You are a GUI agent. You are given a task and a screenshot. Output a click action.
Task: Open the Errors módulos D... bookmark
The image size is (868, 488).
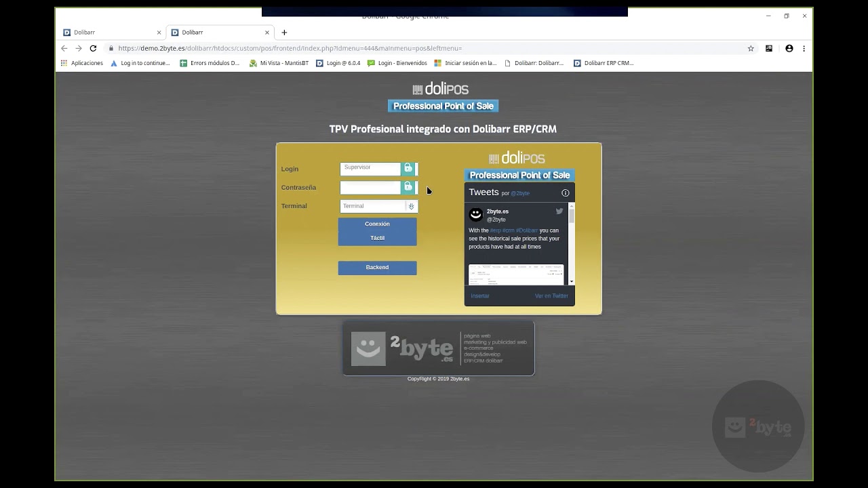pyautogui.click(x=210, y=63)
